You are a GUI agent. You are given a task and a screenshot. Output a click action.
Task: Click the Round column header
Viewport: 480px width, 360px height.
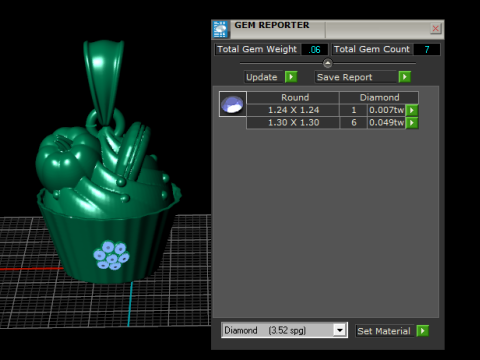(293, 97)
